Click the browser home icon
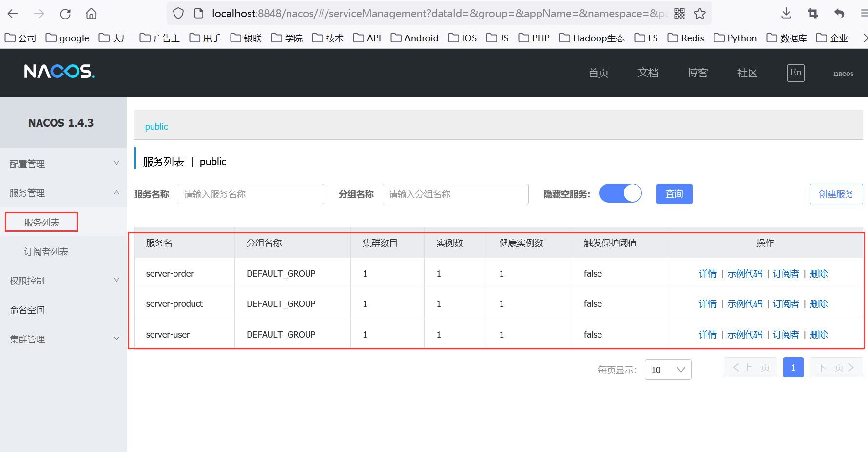This screenshot has height=452, width=868. [x=91, y=14]
